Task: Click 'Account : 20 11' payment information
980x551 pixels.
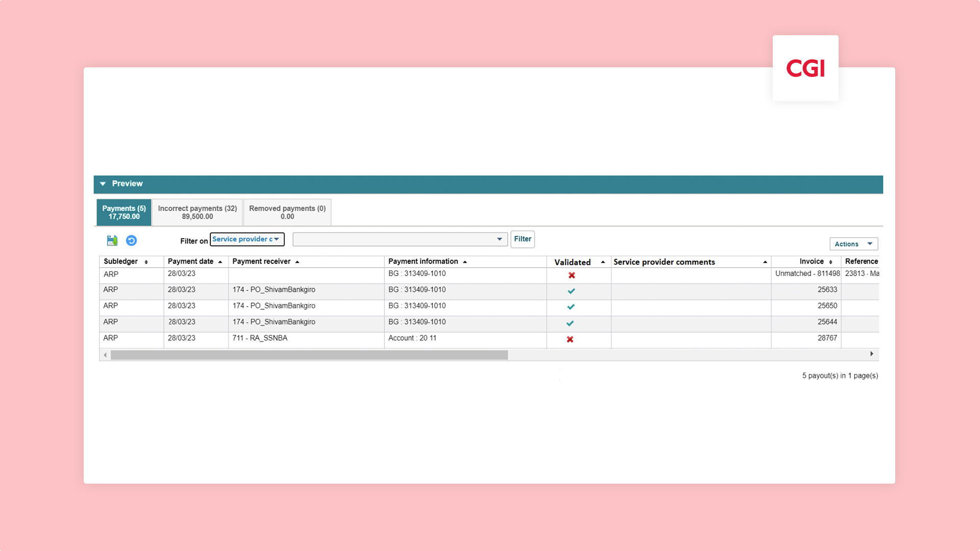Action: tap(412, 338)
